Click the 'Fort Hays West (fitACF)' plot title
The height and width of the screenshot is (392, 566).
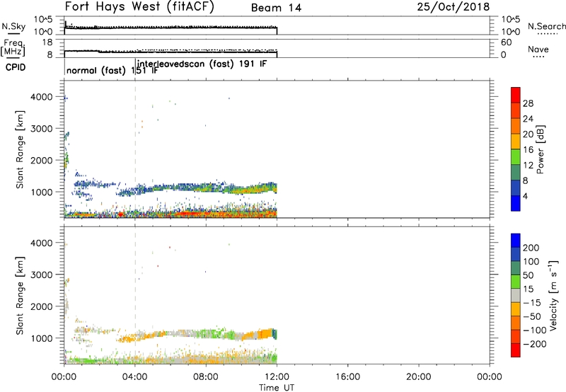139,6
